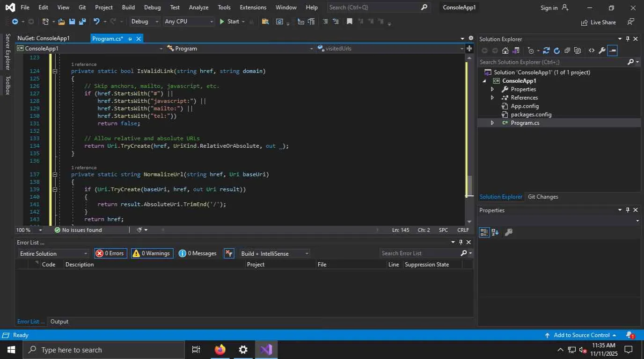Click Sync with Active Document icon
Viewport: 644px width, 359px height.
[546, 50]
